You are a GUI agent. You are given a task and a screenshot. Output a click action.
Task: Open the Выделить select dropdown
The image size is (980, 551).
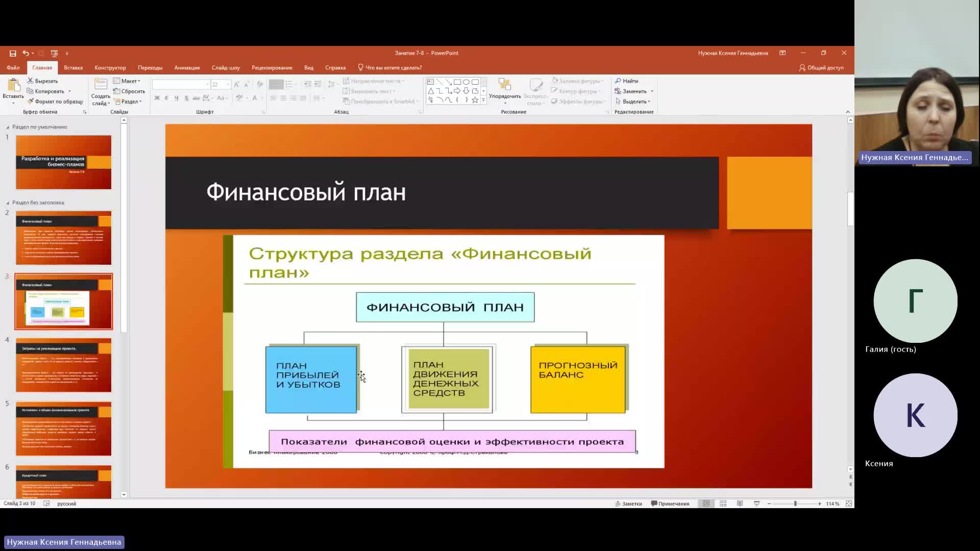click(633, 101)
